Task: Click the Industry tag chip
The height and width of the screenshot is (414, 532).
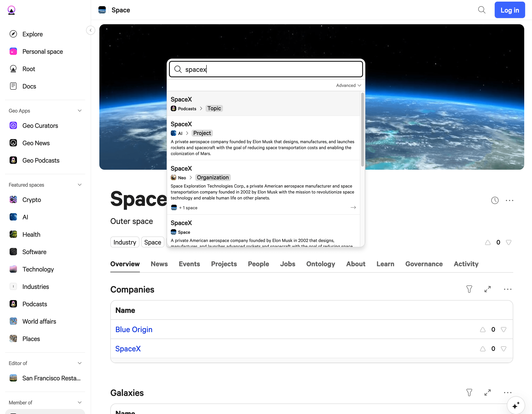Action: pos(125,242)
